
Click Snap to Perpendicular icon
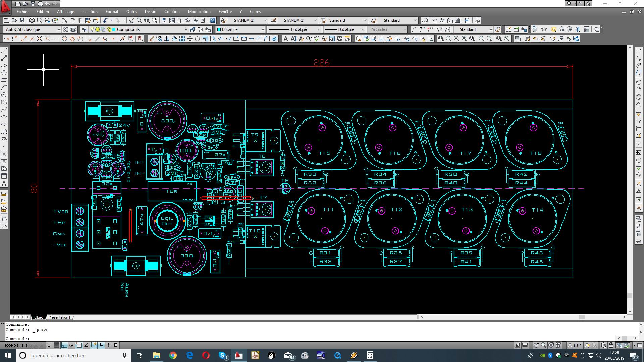[x=90, y=39]
